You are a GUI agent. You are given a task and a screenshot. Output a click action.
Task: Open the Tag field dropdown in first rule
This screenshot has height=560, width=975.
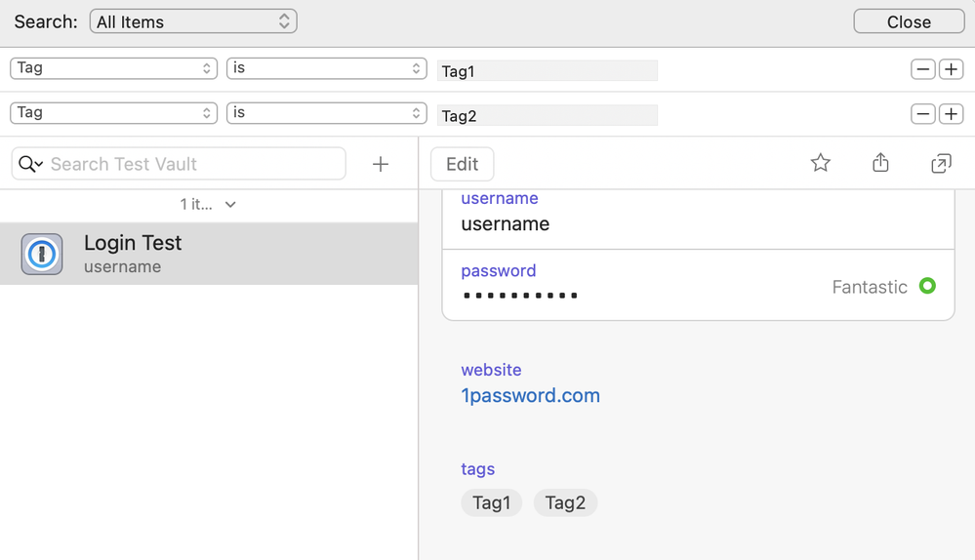tap(113, 68)
